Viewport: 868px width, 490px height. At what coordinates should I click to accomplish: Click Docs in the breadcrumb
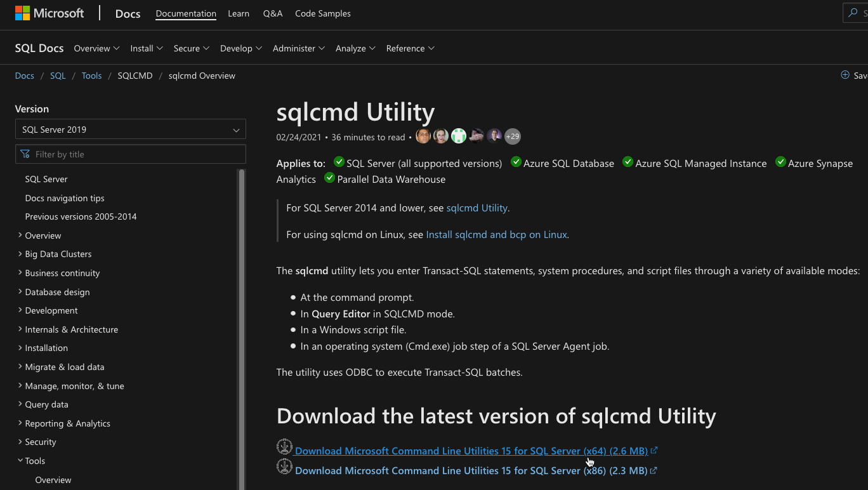(25, 76)
